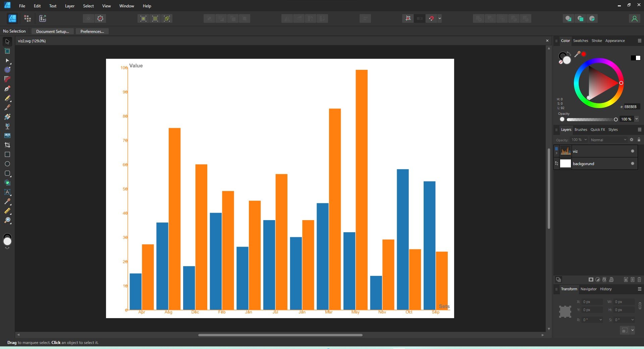
Task: Toggle visibility of the viz layer
Action: [633, 151]
